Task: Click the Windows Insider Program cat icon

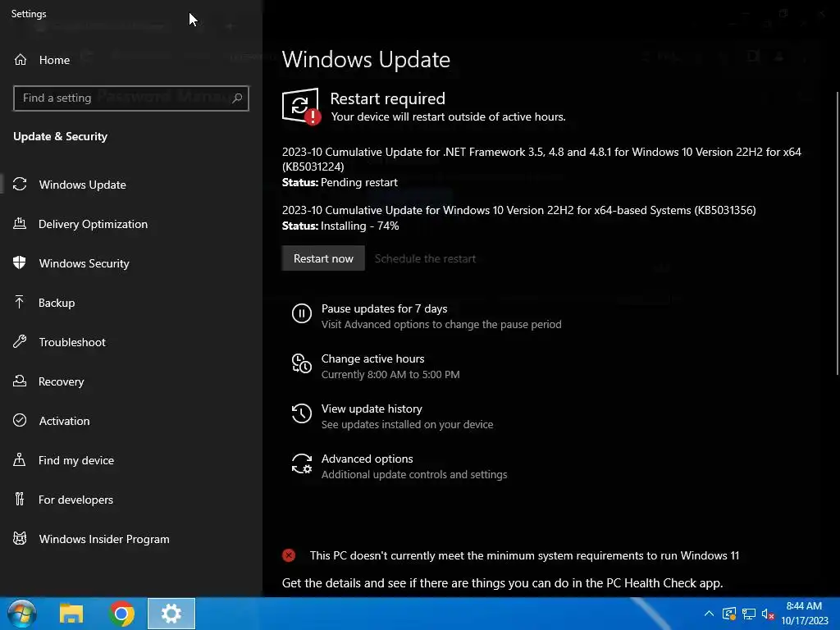Action: pos(20,539)
